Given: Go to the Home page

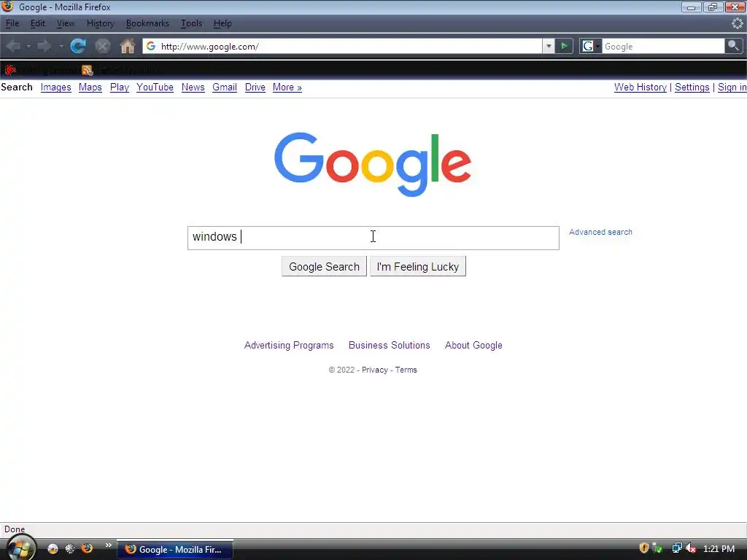Looking at the screenshot, I should point(127,46).
